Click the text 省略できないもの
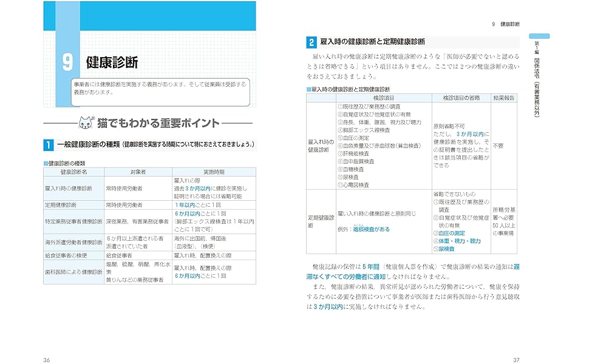This screenshot has width=589, height=364. 454,194
